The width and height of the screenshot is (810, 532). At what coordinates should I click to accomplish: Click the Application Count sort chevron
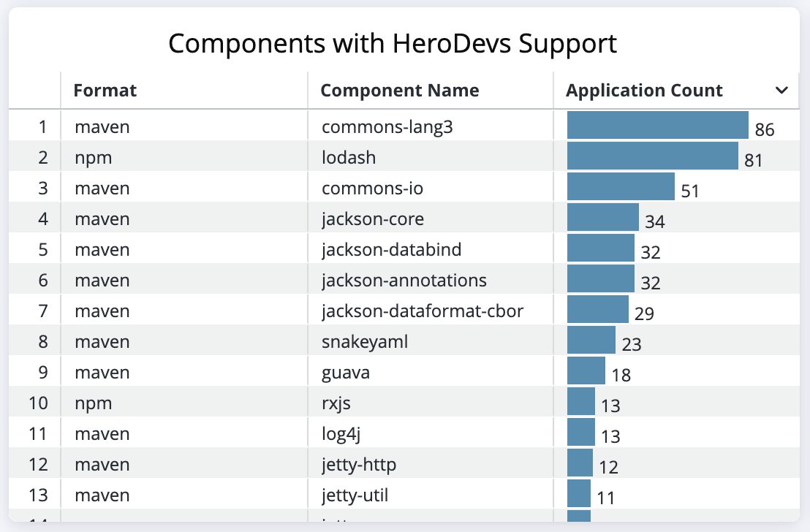[x=781, y=91]
